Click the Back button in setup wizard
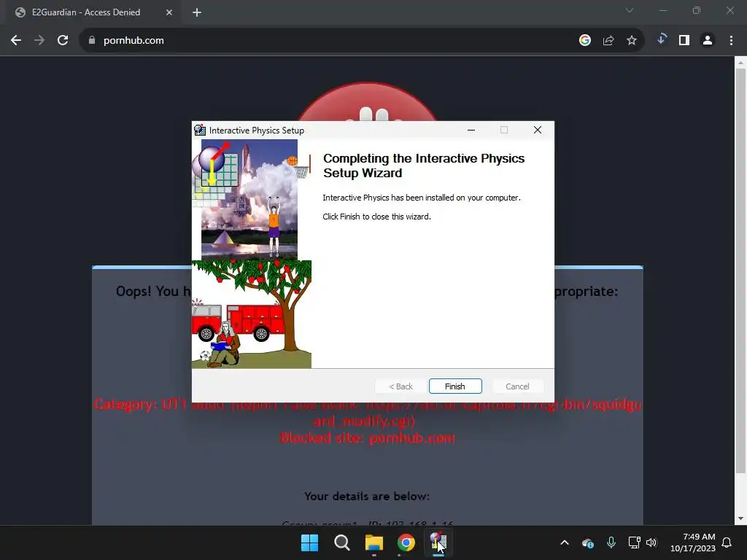The width and height of the screenshot is (747, 560). coord(400,386)
